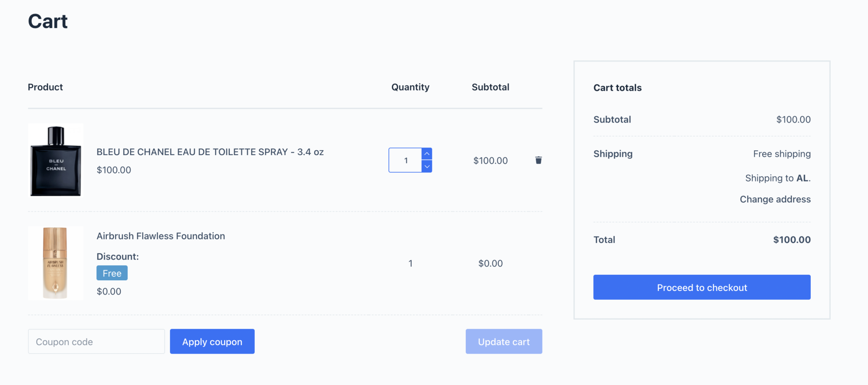Open the Airbrush Flawless Foundation title link

tap(161, 236)
